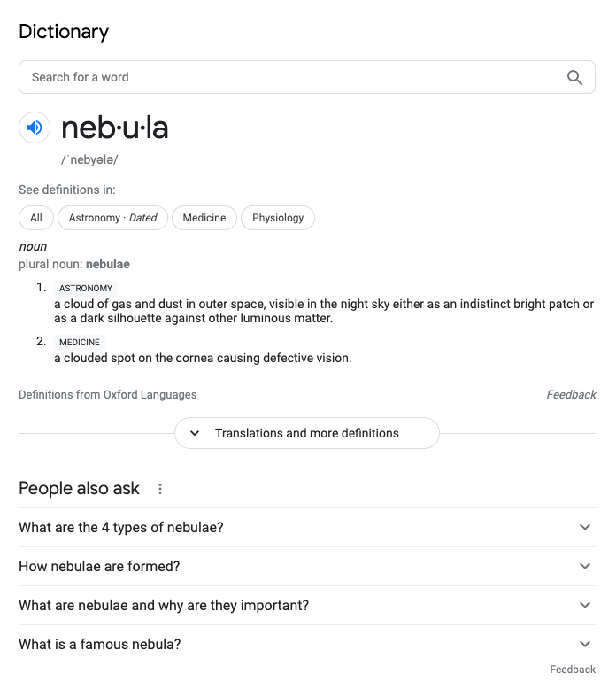Image resolution: width=616 pixels, height=689 pixels.
Task: Expand "What are nebulae and why are they important?"
Action: pos(307,606)
